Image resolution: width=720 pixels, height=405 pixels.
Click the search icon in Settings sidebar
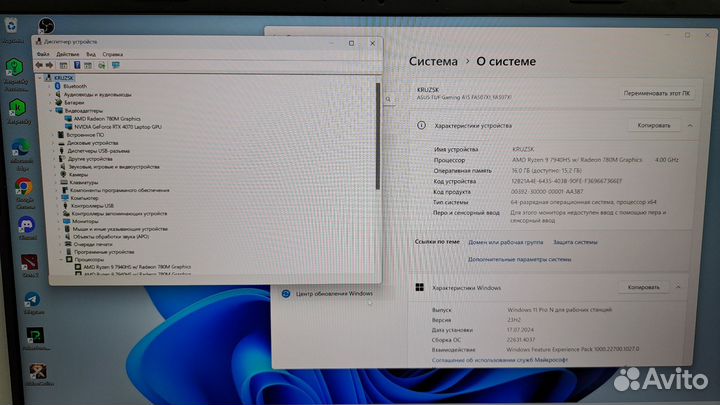pyautogui.click(x=388, y=99)
